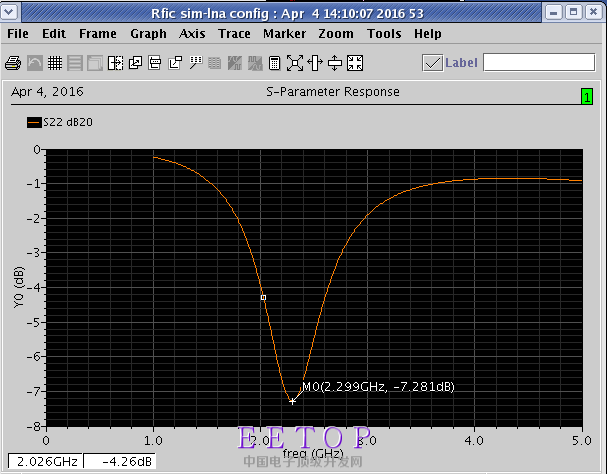Click the -4.26dB readout field
This screenshot has width=607, height=474.
pyautogui.click(x=120, y=461)
